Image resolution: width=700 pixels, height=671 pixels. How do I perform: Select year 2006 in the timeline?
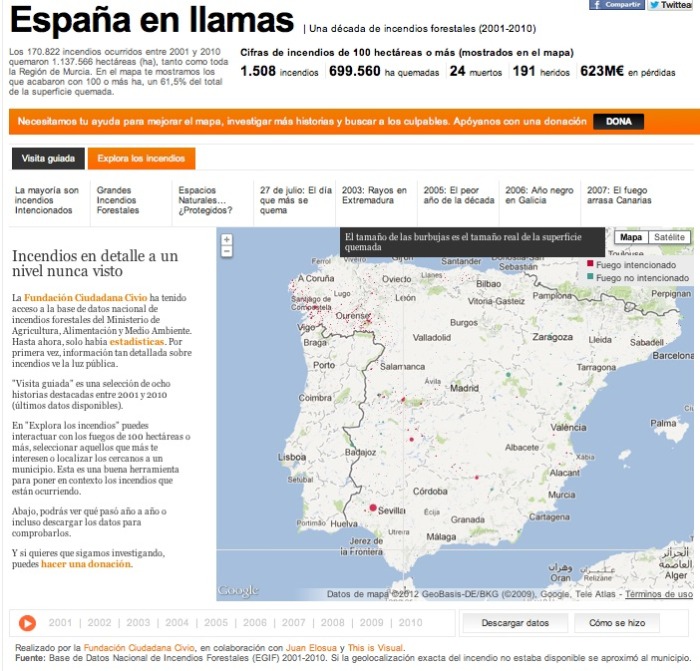[x=254, y=623]
